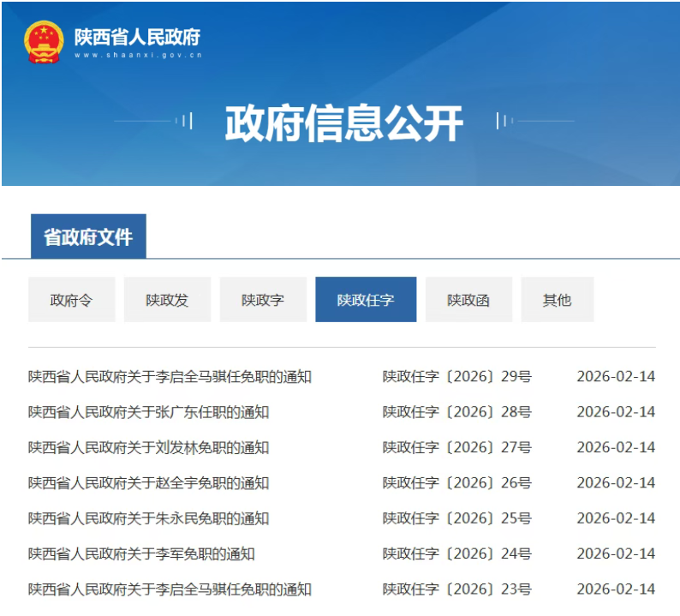Click document number 陕政任字〔2026〕29号
680x616 pixels.
[456, 377]
